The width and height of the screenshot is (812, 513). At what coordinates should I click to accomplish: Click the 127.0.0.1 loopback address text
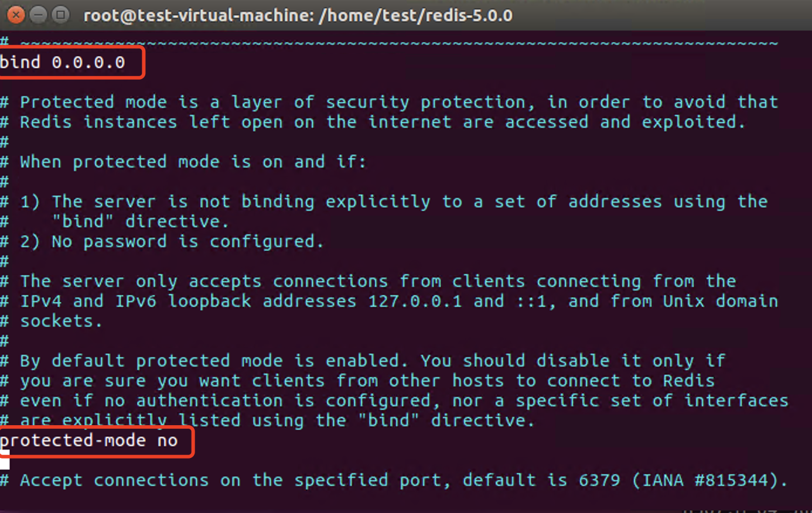(x=415, y=301)
